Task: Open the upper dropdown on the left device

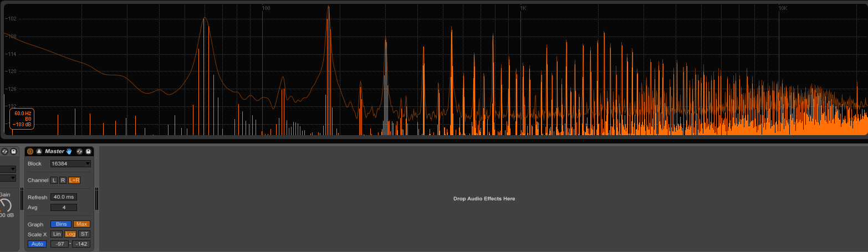Action: click(8, 169)
